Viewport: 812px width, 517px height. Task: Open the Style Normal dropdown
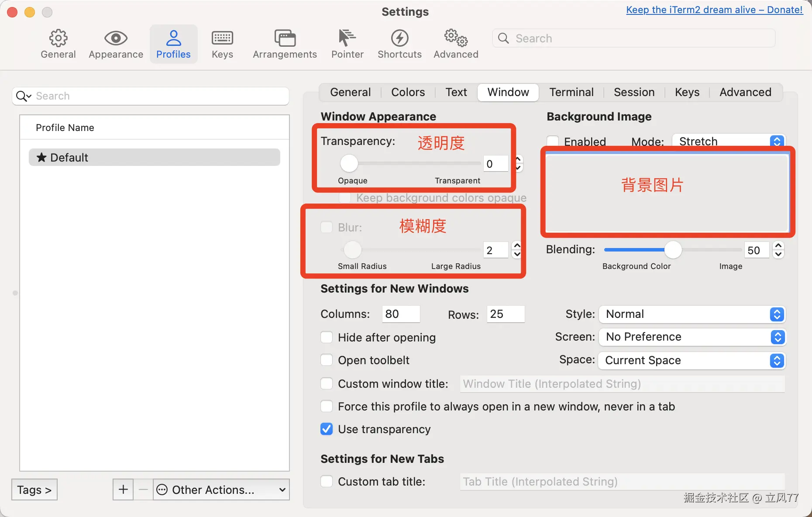pos(692,314)
